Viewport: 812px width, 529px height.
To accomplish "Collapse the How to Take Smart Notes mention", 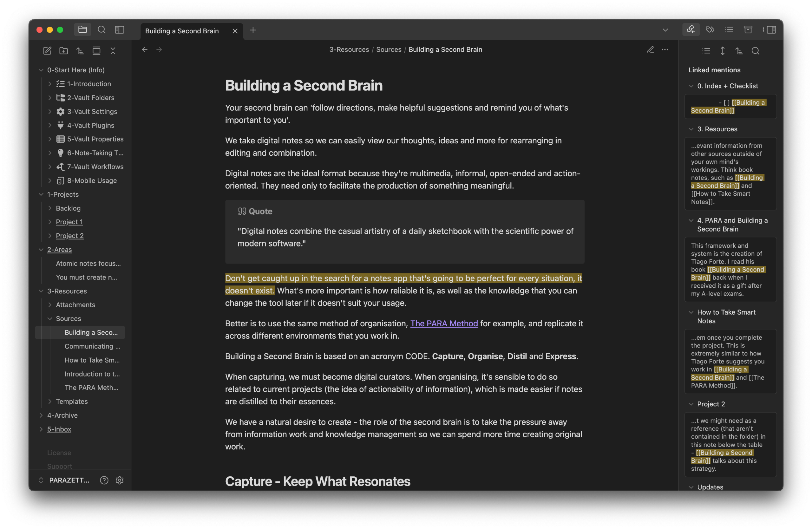I will coord(691,312).
